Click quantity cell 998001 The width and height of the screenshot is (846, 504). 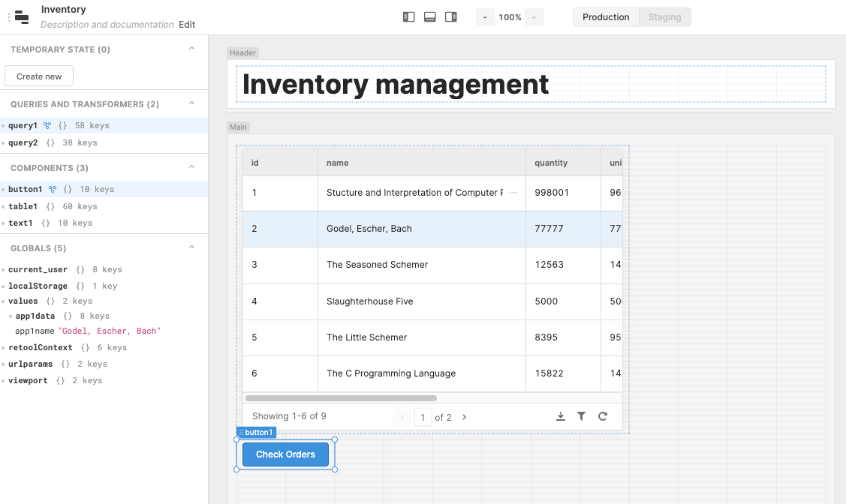pos(563,193)
